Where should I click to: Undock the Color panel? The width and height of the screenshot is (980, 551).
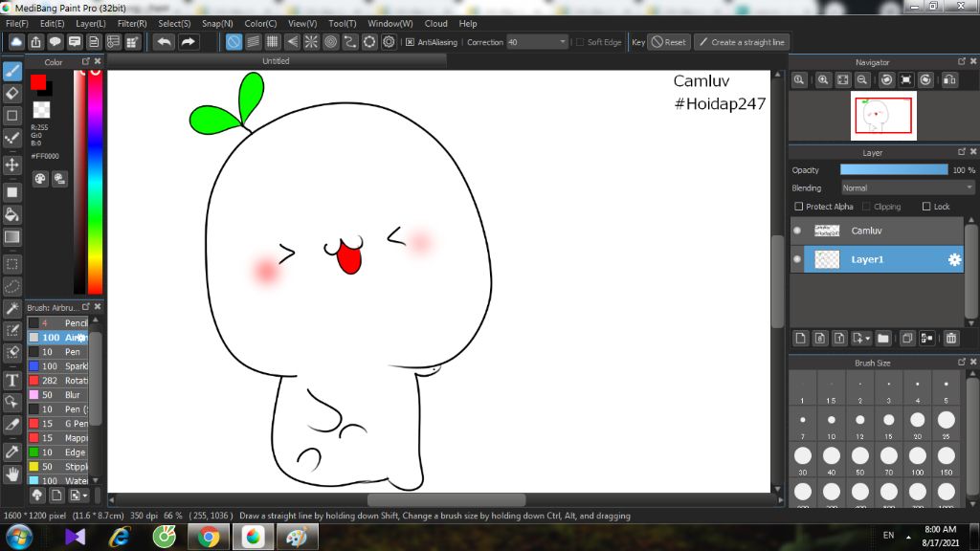click(86, 61)
